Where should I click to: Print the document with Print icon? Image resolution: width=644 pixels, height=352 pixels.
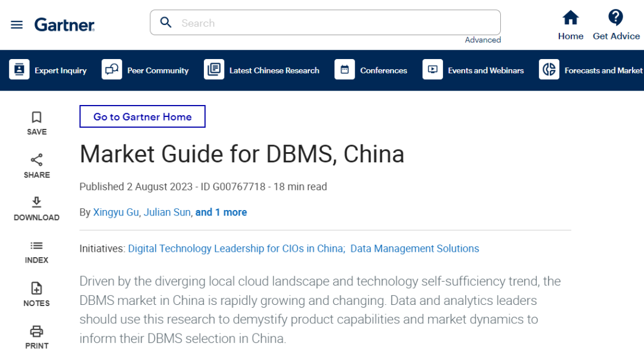[x=36, y=331]
